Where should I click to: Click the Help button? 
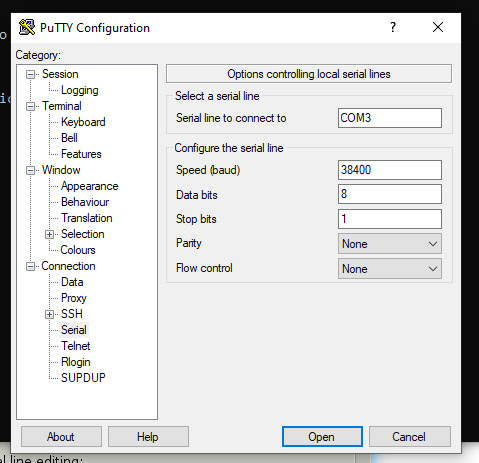pos(148,437)
